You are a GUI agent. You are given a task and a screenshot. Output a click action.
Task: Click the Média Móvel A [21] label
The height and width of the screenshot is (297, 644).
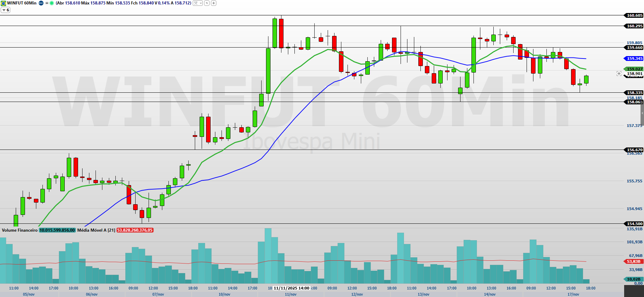[x=96, y=230]
